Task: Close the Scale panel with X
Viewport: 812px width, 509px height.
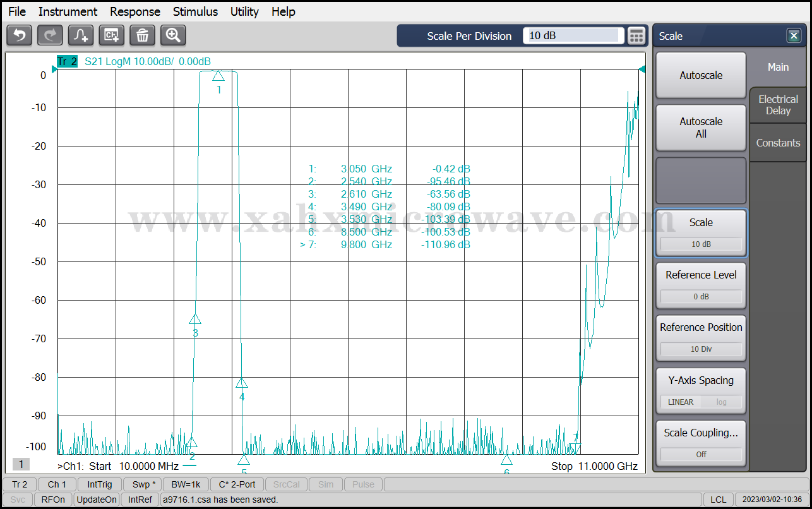Action: [x=794, y=36]
